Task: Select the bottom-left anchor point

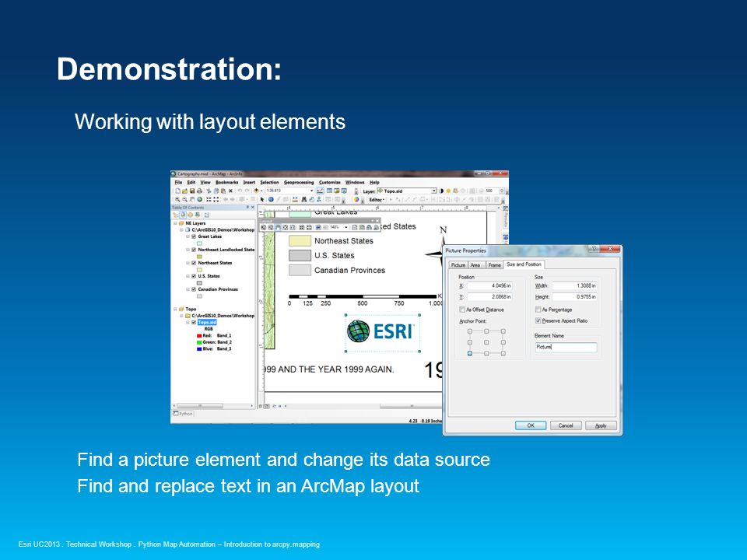Action: [470, 354]
